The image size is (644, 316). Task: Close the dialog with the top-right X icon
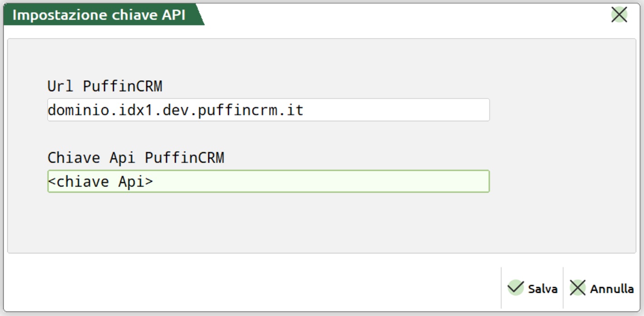tap(619, 15)
